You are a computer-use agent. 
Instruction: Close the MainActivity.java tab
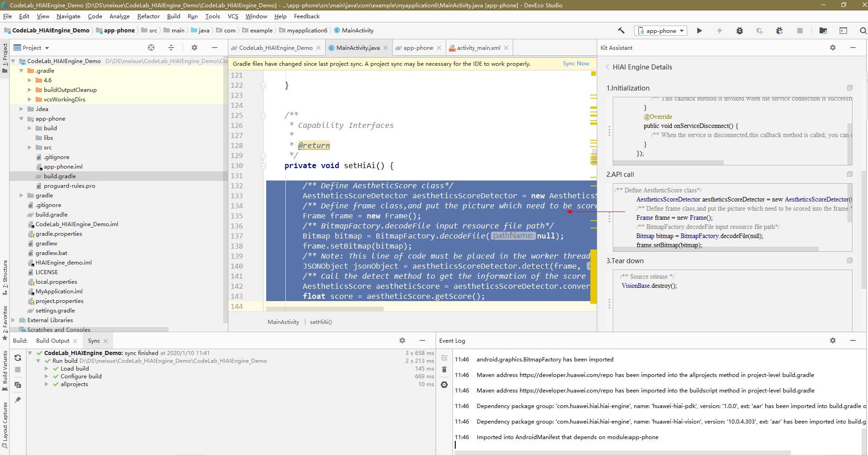tap(385, 48)
